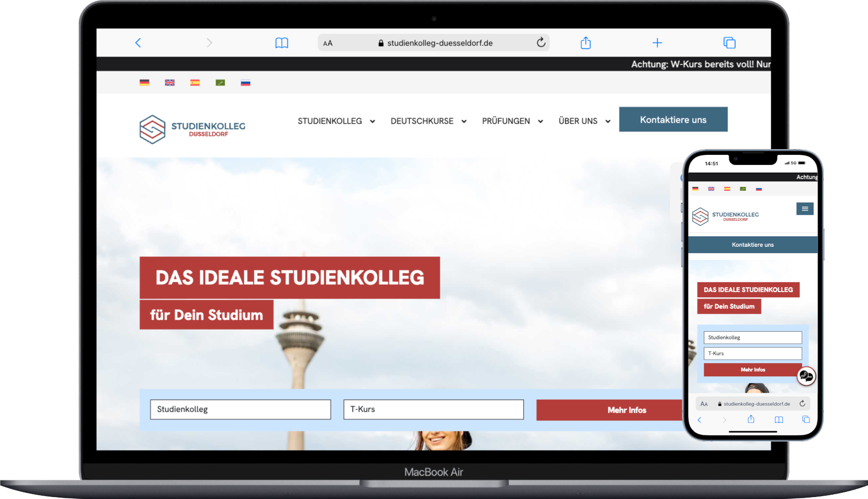The height and width of the screenshot is (499, 868).
Task: Tap share icon in phone Safari toolbar
Action: pyautogui.click(x=751, y=419)
